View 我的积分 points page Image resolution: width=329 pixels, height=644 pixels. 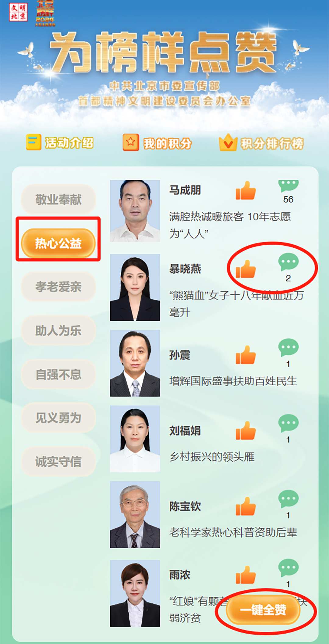tap(157, 143)
